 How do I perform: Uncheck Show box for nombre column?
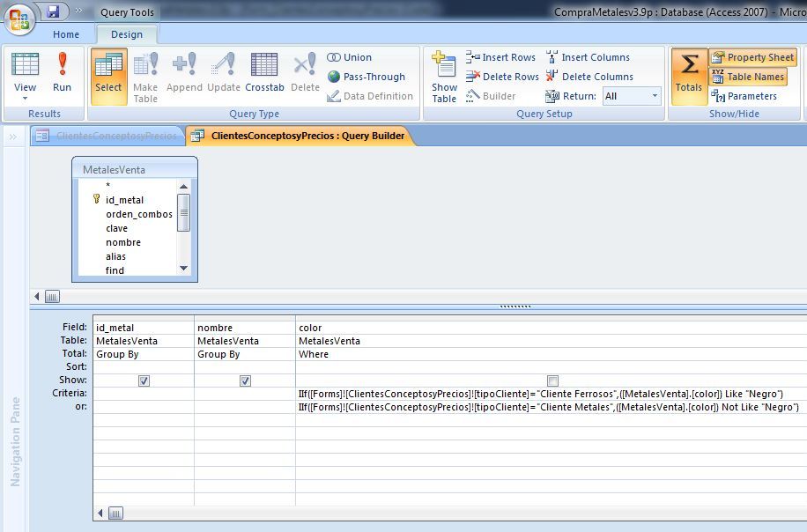coord(245,381)
